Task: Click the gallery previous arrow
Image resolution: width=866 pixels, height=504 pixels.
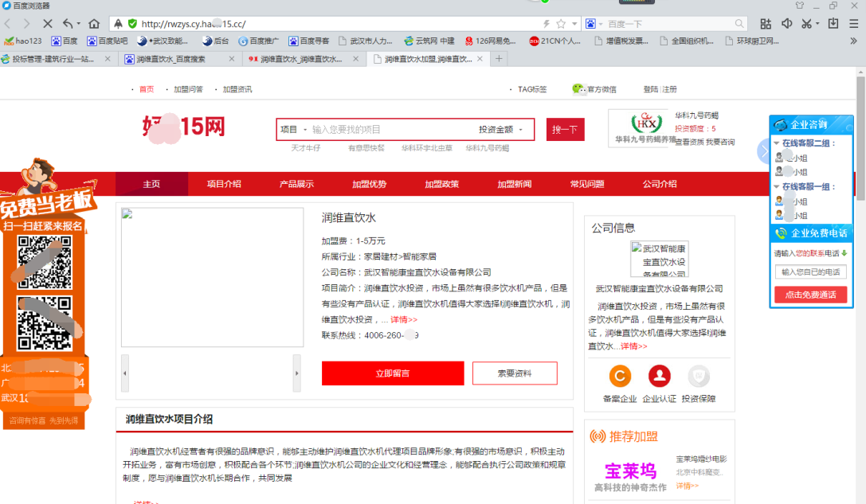Action: (x=125, y=373)
